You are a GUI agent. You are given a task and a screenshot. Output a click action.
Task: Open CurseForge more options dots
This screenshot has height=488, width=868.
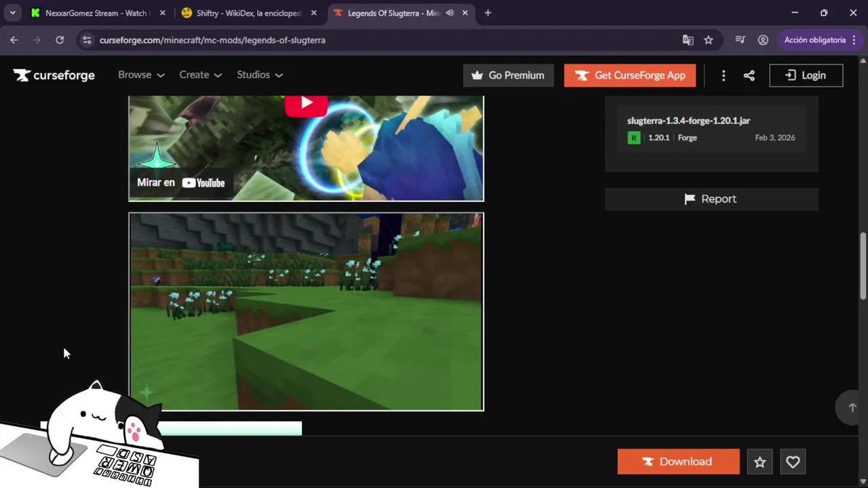[724, 75]
